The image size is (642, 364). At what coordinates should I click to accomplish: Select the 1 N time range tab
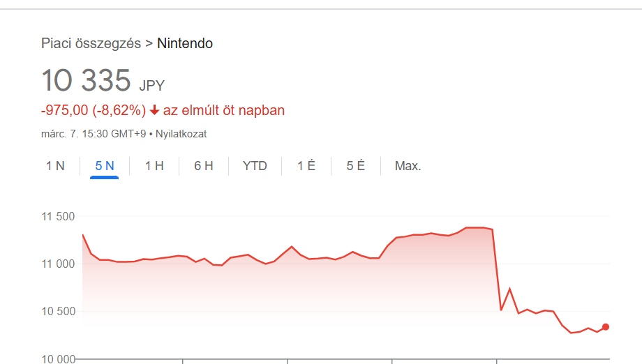pyautogui.click(x=55, y=166)
